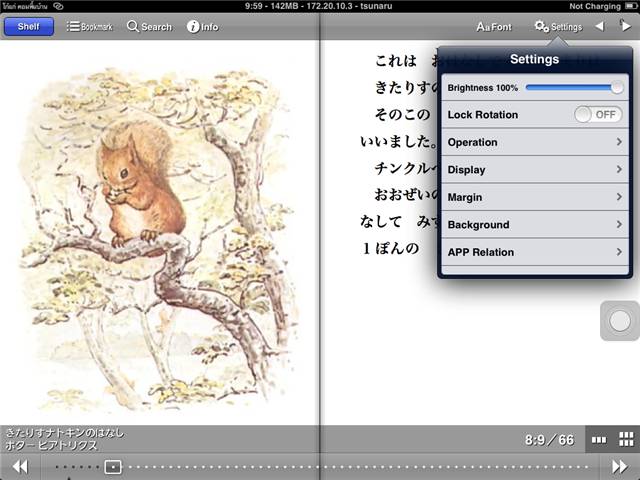Screen dimensions: 640x480
Task: Expand the Display row chevron
Action: click(619, 169)
